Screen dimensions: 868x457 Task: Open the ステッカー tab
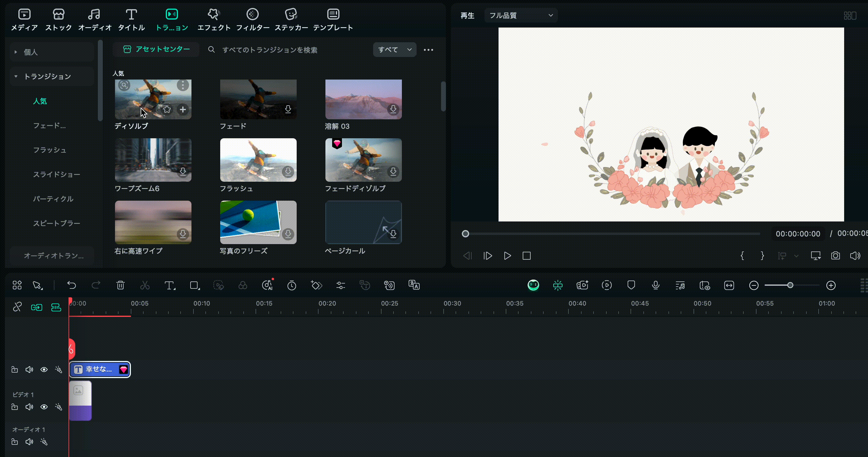point(291,20)
